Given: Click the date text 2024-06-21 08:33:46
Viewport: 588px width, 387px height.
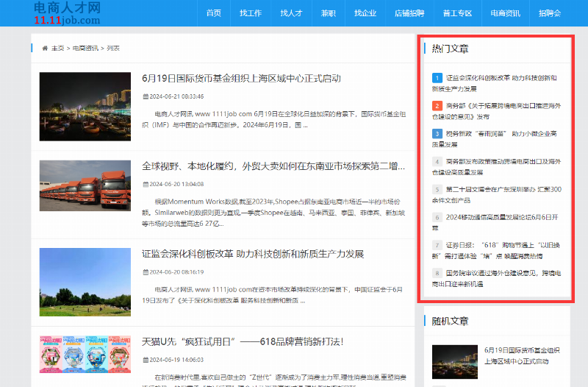Looking at the screenshot, I should [x=176, y=96].
